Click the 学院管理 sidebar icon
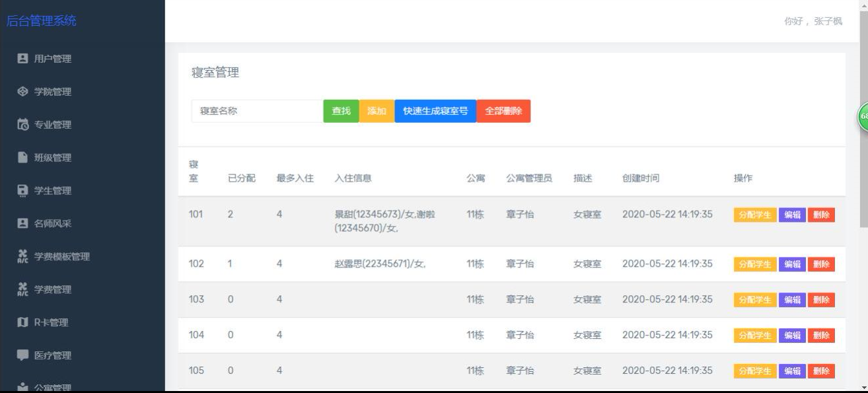Image resolution: width=868 pixels, height=393 pixels. (x=22, y=92)
